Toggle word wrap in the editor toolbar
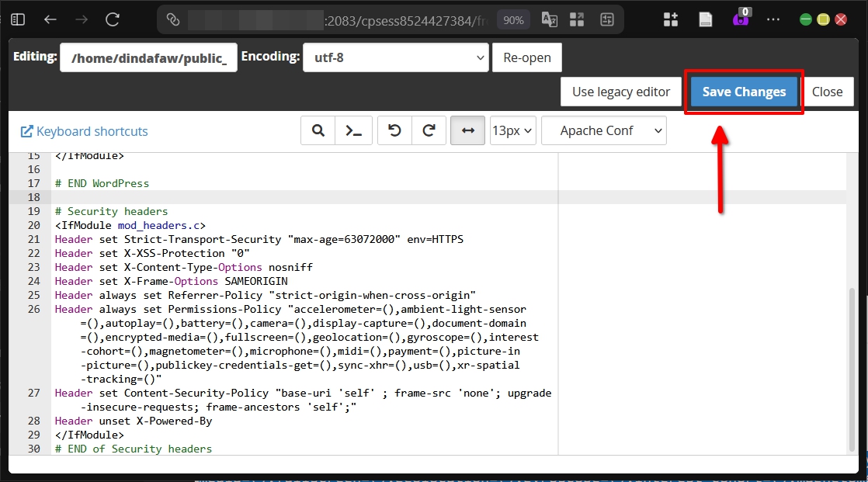The width and height of the screenshot is (868, 482). click(467, 130)
